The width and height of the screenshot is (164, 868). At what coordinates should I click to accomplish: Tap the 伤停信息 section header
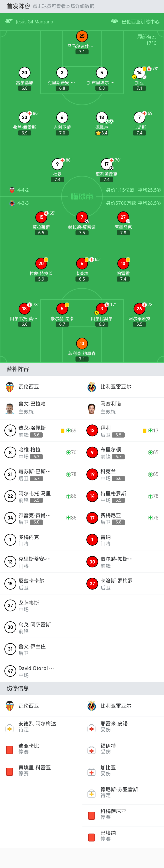18,688
